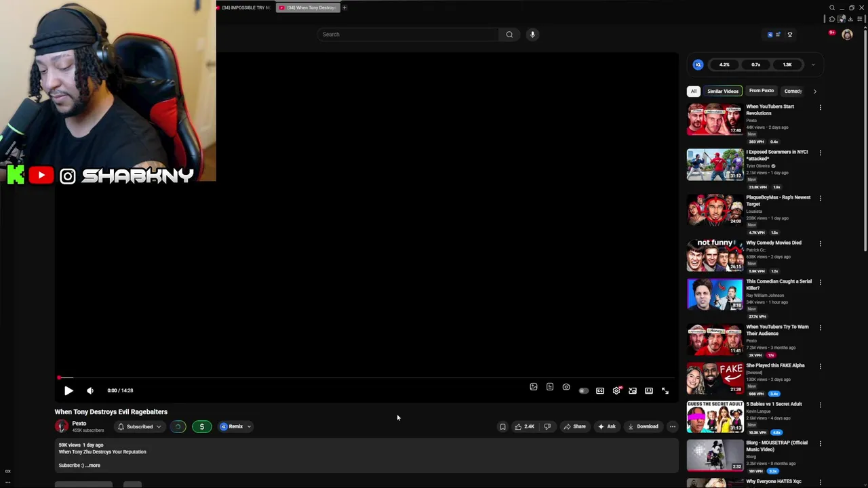Open Blorg - MOUSETRAP video title
868x488 pixels.
[777, 446]
